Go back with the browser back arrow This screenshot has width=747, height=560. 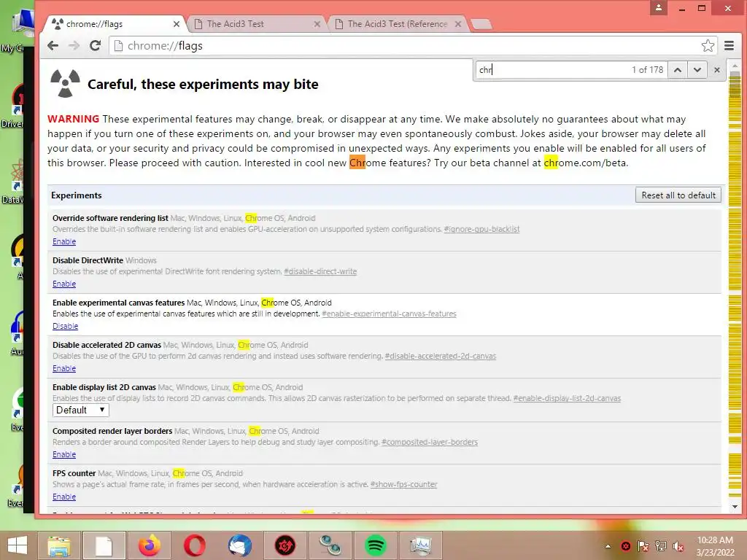[53, 46]
